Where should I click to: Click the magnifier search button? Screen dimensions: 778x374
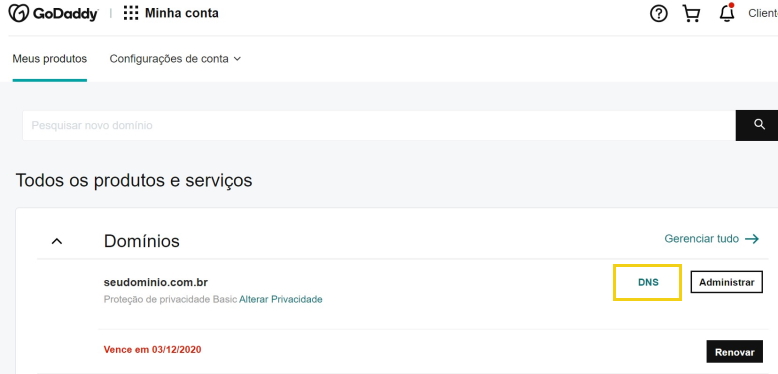coord(759,125)
